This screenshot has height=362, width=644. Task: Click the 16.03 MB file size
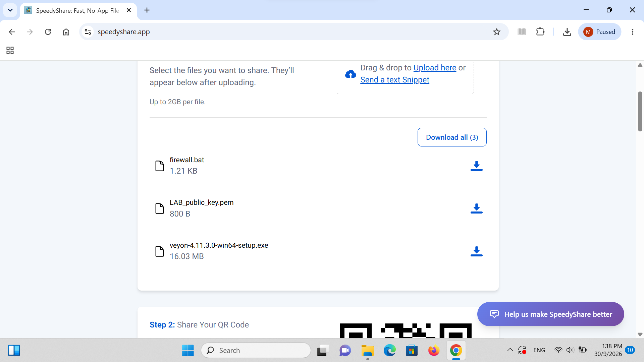point(187,256)
